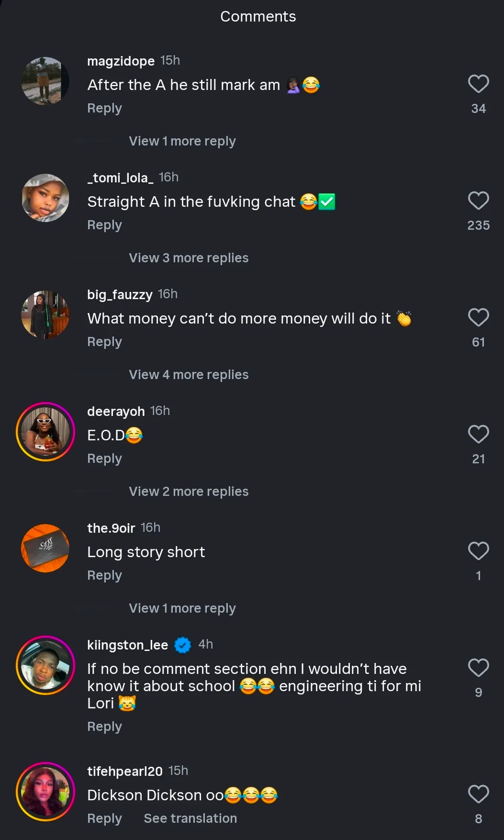Open deerayoh's profile picture story
The image size is (504, 840).
pos(45,432)
